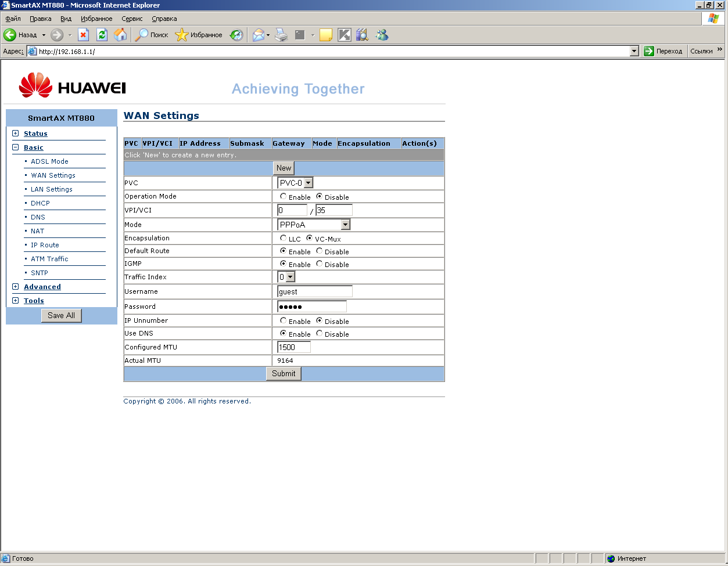Open the LAN Settings link
The image size is (728, 566).
(x=52, y=189)
